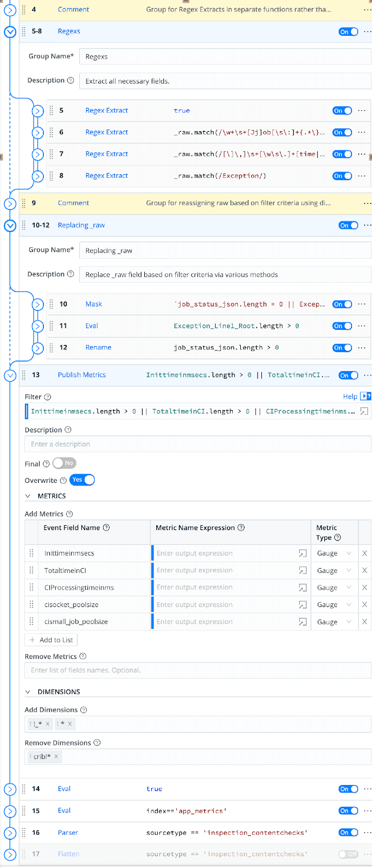Click Add to List button
This screenshot has height=868, width=372.
tap(51, 640)
